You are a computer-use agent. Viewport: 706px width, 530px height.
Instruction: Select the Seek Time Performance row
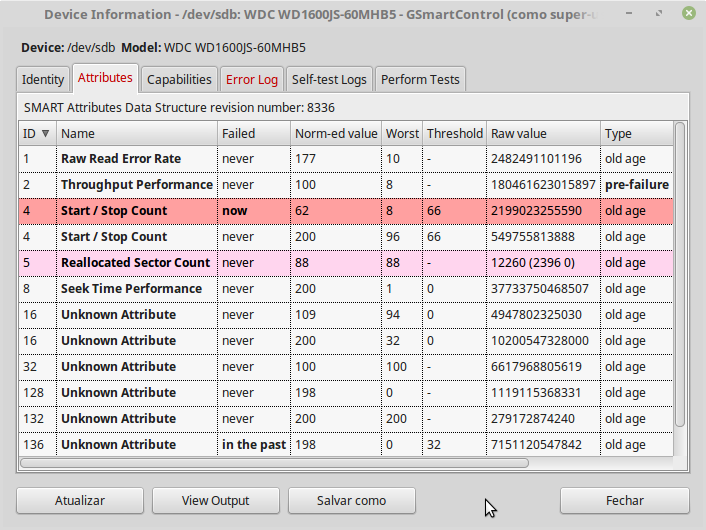(x=346, y=289)
